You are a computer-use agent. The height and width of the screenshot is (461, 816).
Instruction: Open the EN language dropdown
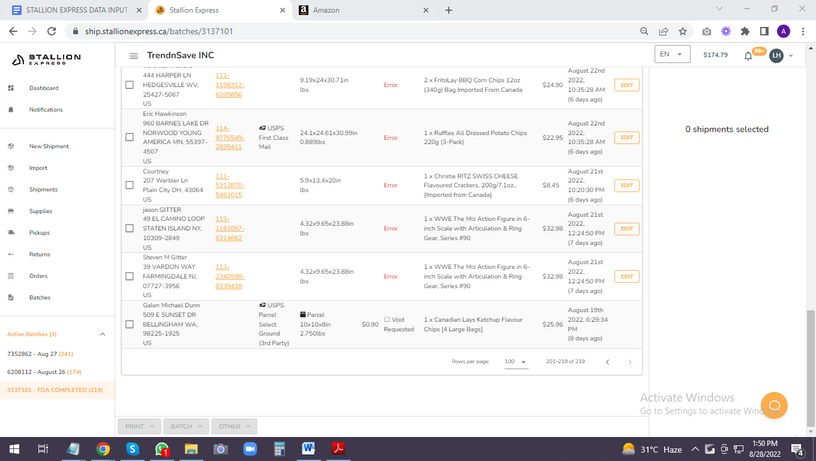click(671, 55)
